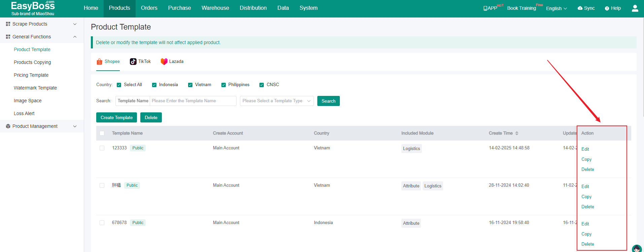Open the Distribution menu
This screenshot has width=644, height=252.
(253, 8)
